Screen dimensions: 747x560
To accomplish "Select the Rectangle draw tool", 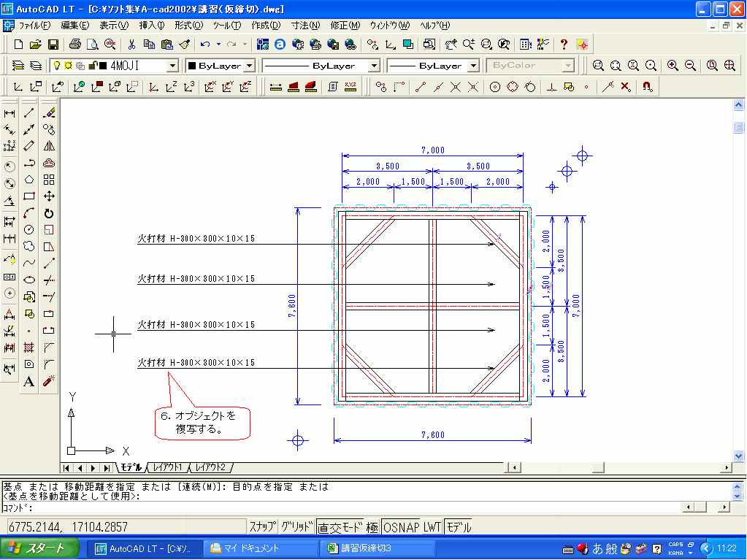I will pyautogui.click(x=29, y=196).
